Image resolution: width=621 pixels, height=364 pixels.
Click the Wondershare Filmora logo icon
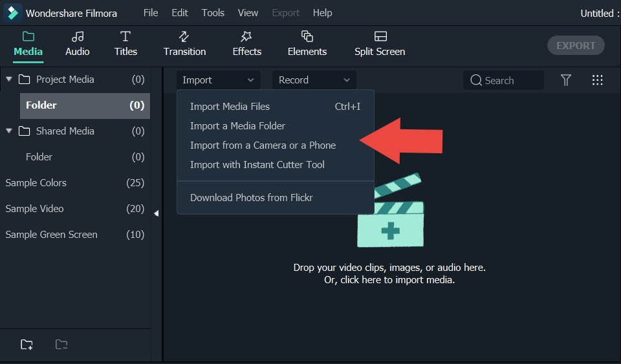[13, 13]
